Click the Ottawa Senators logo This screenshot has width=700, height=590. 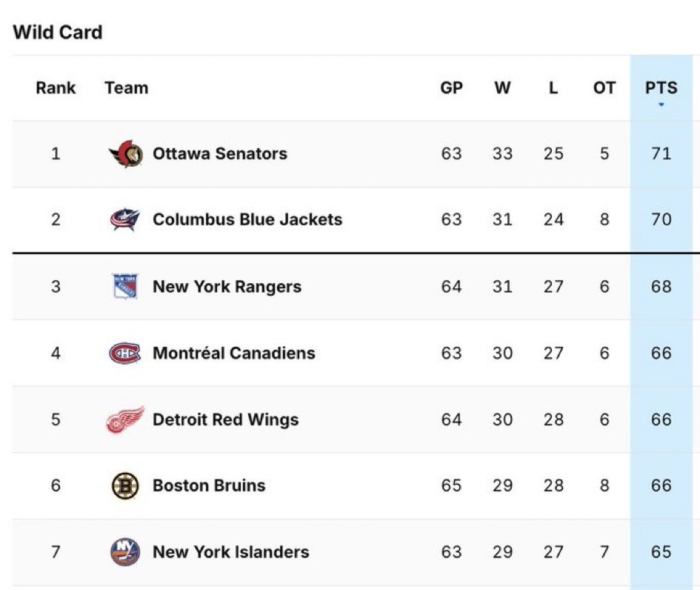pos(126,153)
